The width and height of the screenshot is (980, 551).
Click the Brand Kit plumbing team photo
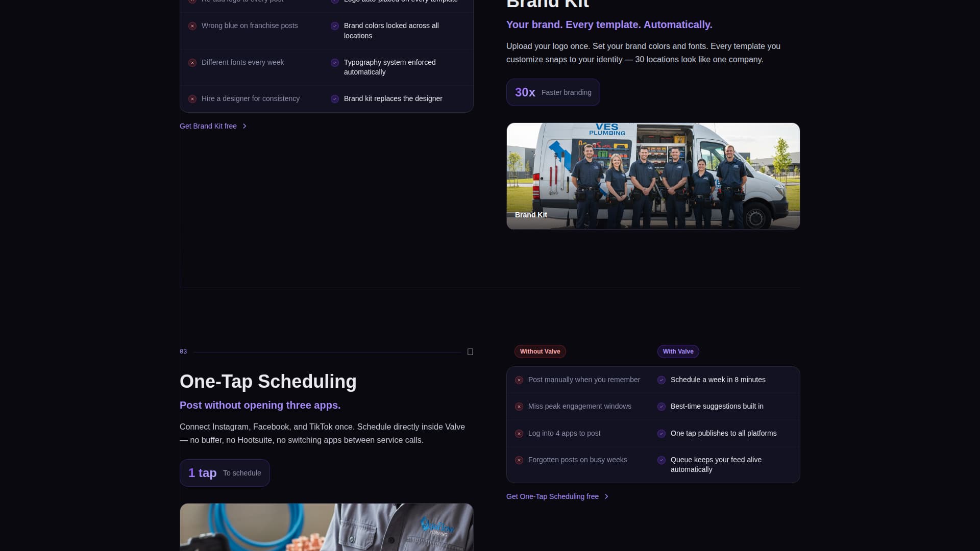[653, 176]
